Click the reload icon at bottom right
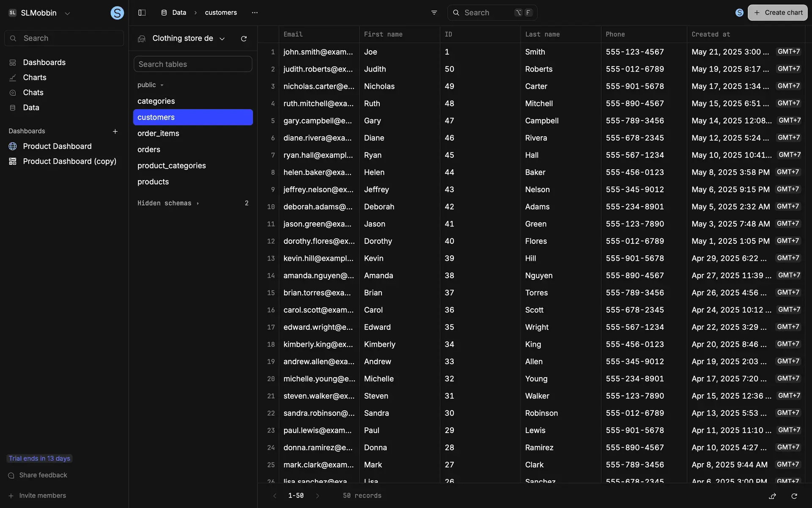The height and width of the screenshot is (508, 812). [794, 496]
